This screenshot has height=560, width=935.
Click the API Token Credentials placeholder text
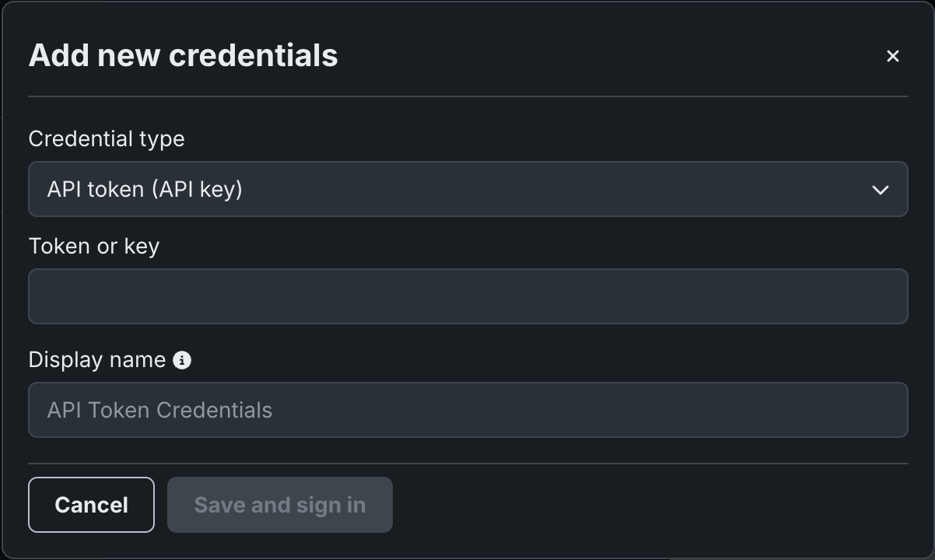click(159, 410)
